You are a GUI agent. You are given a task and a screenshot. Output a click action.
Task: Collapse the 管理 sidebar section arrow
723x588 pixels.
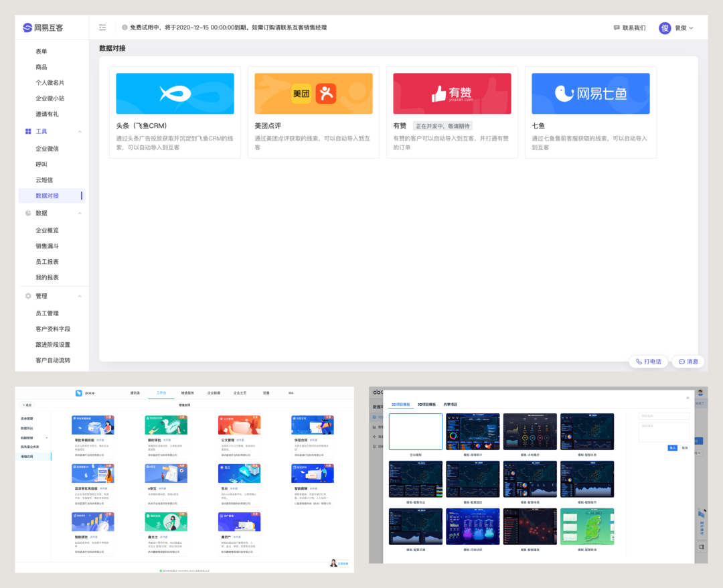pos(80,296)
